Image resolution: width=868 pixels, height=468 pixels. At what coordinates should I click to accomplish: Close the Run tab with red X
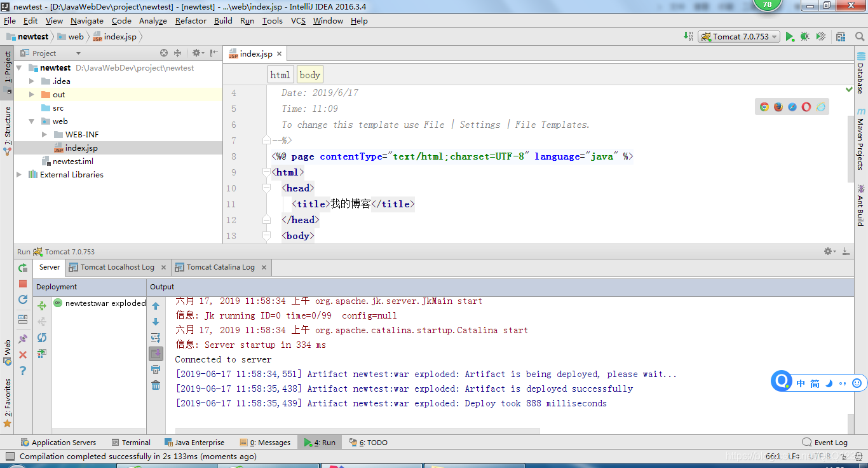23,355
